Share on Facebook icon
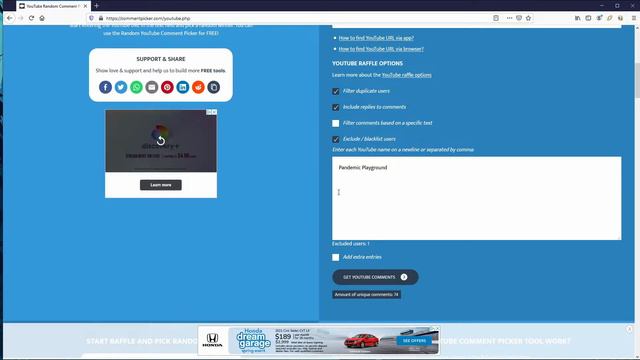This screenshot has width=640, height=360. tap(105, 87)
